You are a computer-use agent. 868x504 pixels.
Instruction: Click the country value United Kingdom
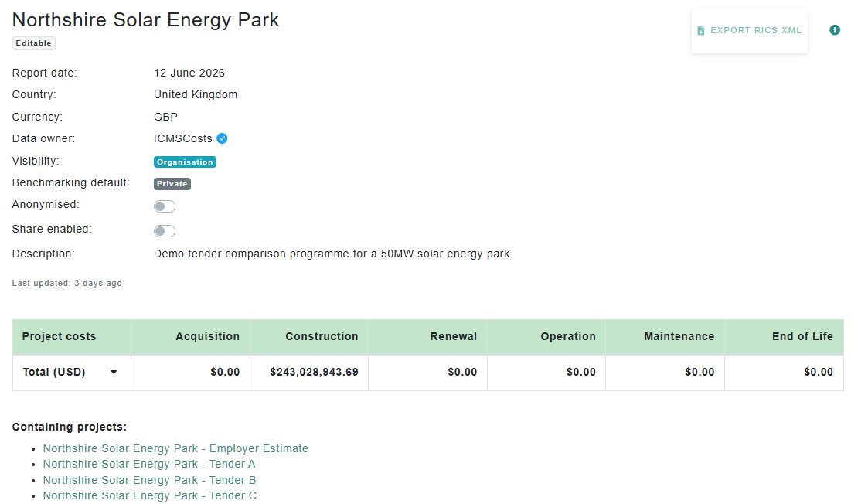coord(196,95)
